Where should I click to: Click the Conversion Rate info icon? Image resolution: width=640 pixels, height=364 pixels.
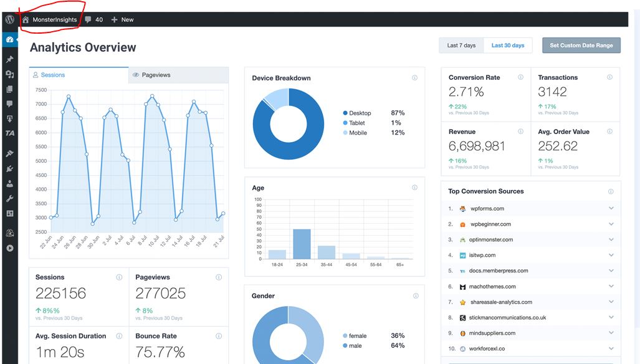click(x=521, y=77)
